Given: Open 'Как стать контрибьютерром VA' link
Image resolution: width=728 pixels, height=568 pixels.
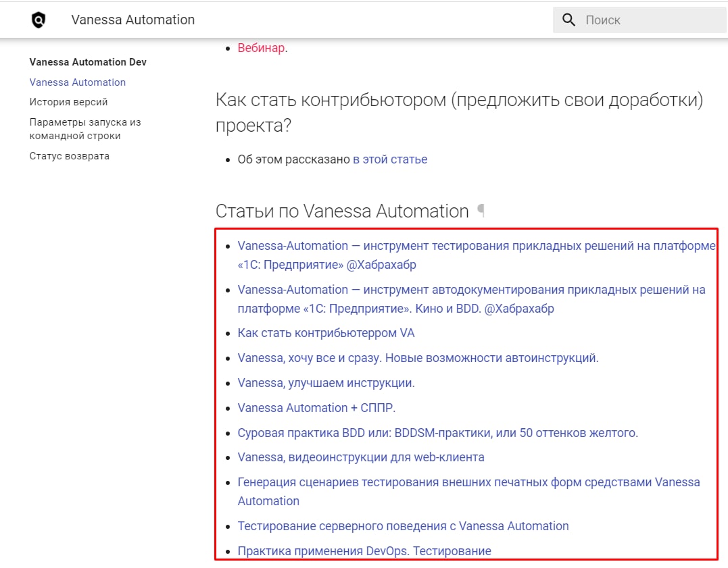Looking at the screenshot, I should coord(326,333).
